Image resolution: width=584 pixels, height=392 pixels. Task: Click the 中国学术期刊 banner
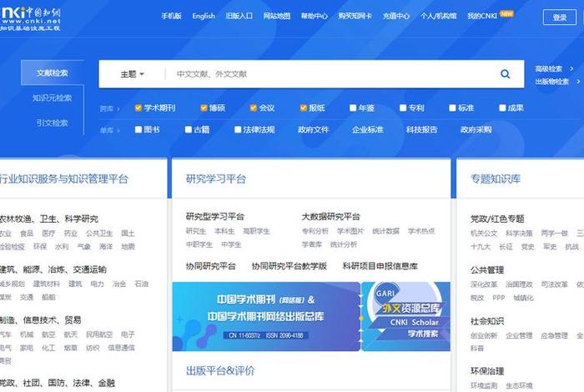pyautogui.click(x=266, y=316)
